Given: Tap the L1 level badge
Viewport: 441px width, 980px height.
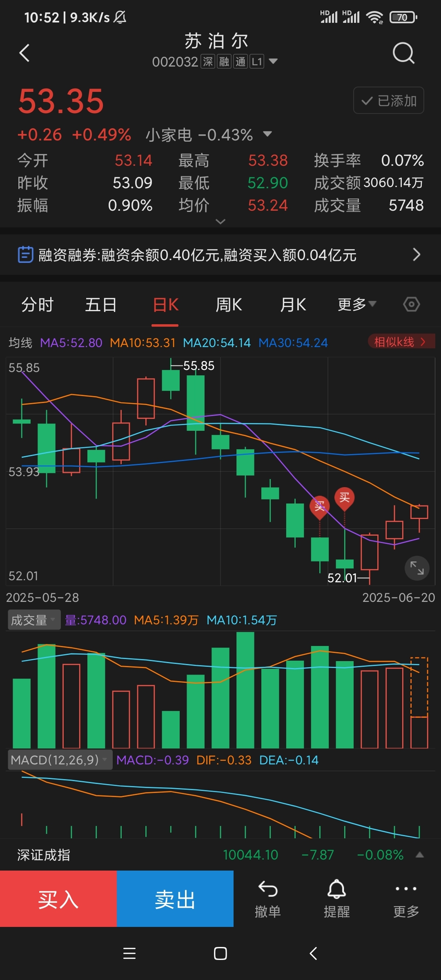Looking at the screenshot, I should click(x=257, y=62).
